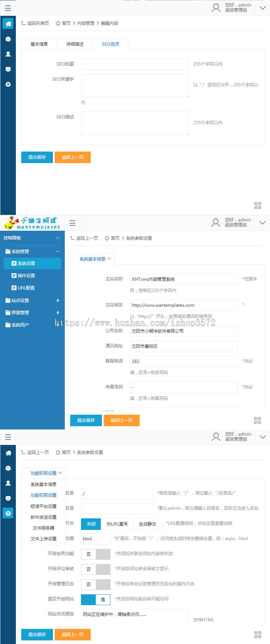Select the cube icon in the 功能权限设置 sidebar
Viewport: 270px width, 644px height.
click(8, 468)
